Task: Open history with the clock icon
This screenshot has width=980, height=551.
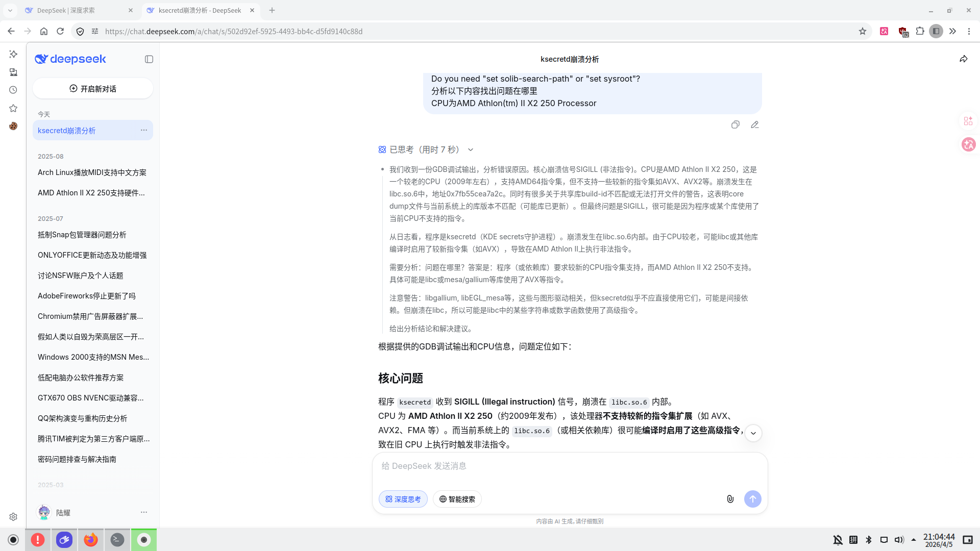Action: tap(13, 90)
